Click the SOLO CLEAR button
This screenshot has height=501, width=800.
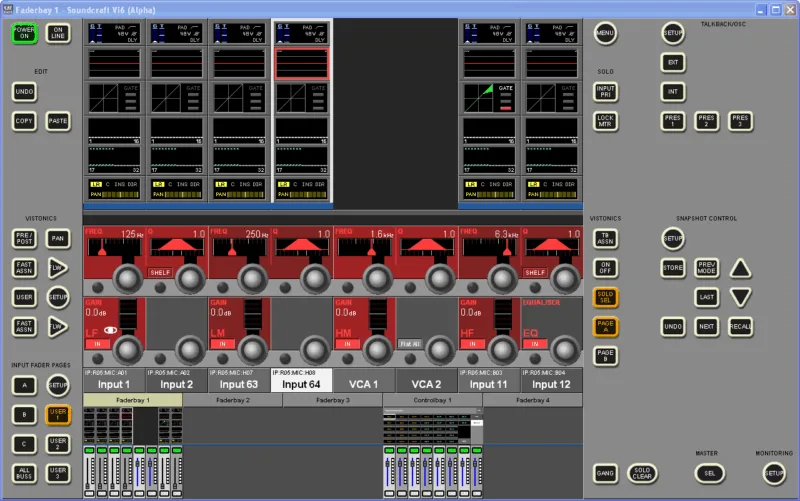(642, 473)
